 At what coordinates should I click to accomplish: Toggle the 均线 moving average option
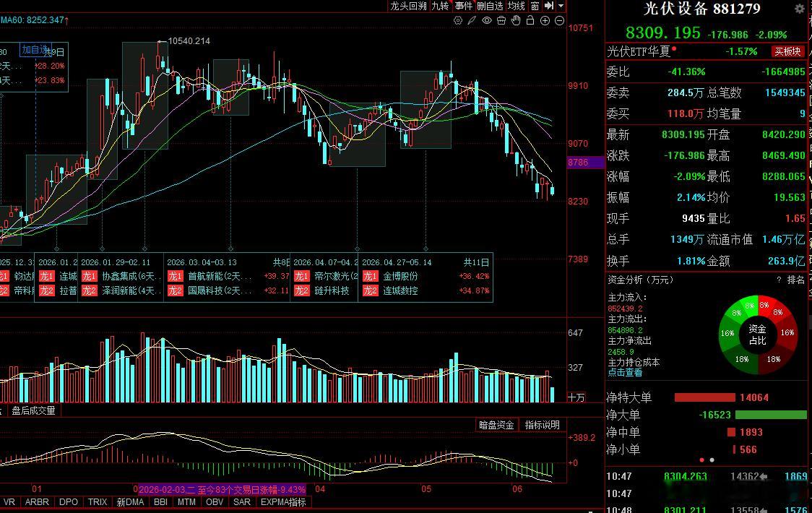click(517, 6)
